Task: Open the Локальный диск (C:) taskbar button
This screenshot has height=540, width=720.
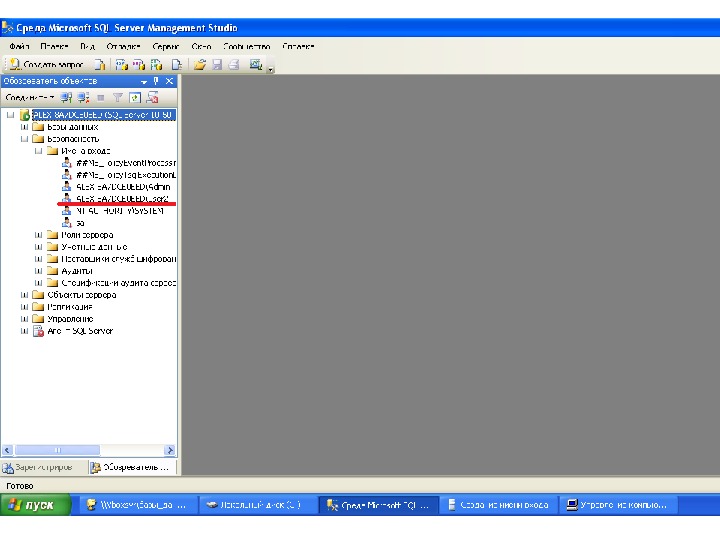Action: 259,505
